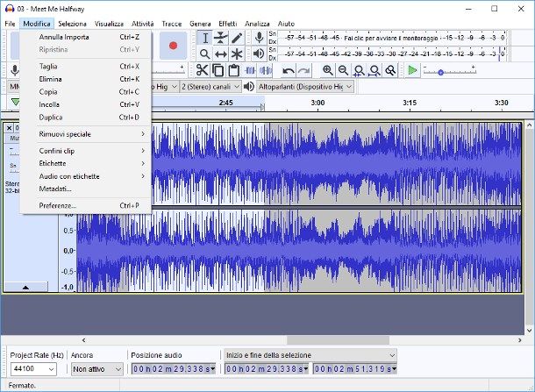535x392 pixels.
Task: Click the output speaker icon near Altoparlanti
Action: [249, 87]
